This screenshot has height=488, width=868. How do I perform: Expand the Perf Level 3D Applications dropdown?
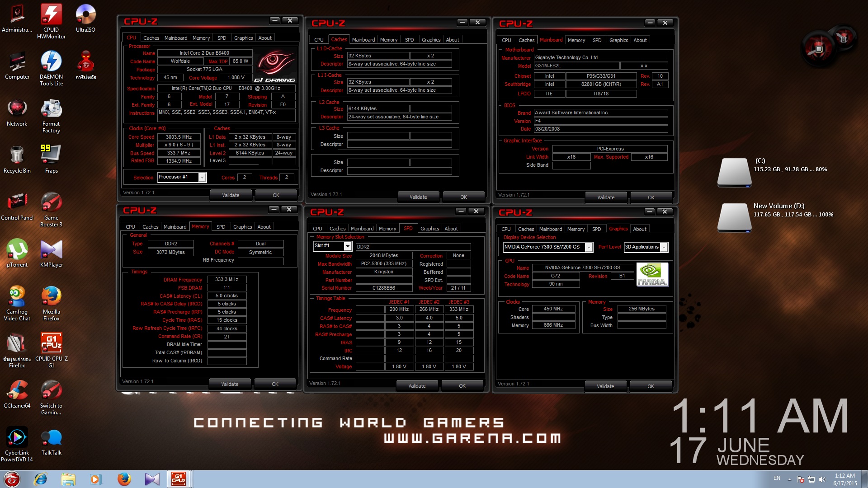[664, 247]
